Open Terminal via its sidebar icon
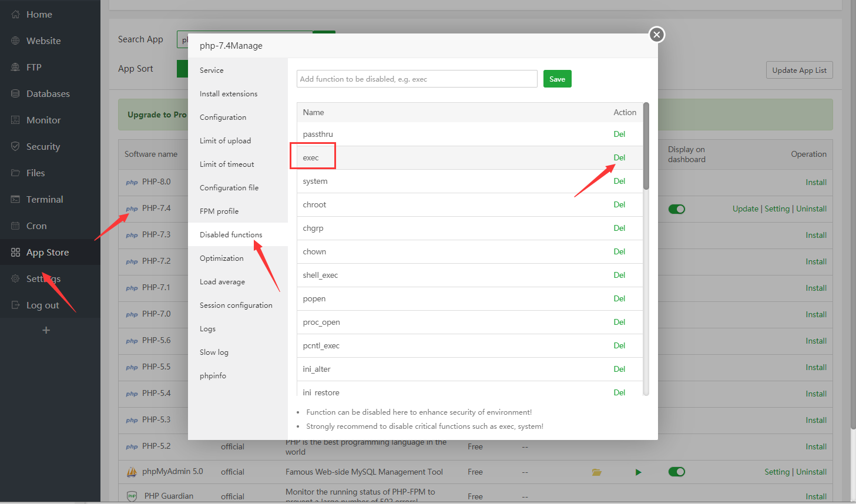The height and width of the screenshot is (504, 856). (x=16, y=200)
